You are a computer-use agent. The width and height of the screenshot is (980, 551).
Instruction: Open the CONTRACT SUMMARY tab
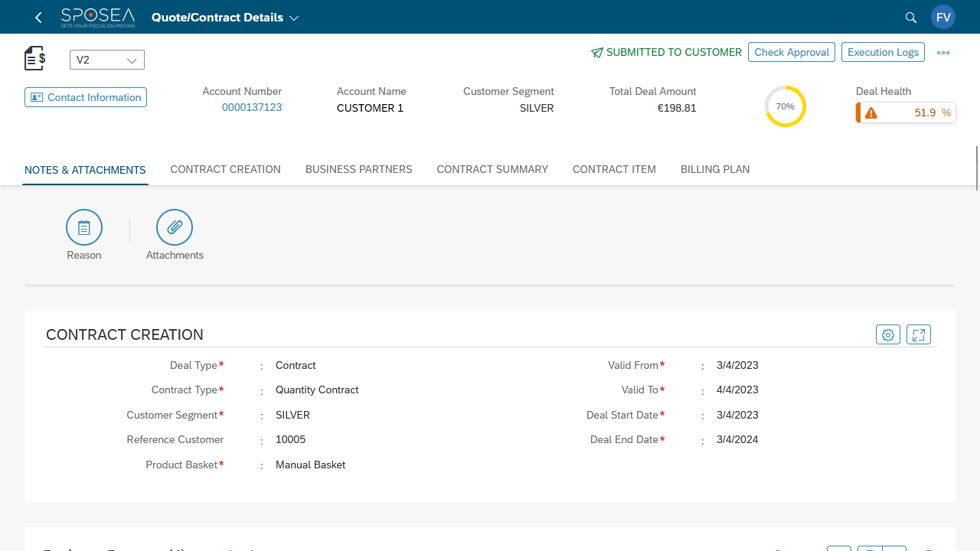[x=492, y=169]
